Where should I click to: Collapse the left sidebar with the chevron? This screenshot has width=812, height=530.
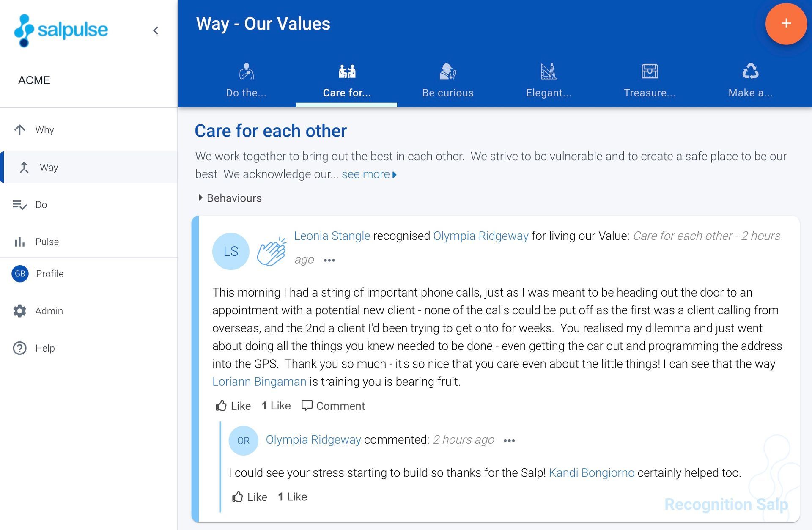[156, 30]
